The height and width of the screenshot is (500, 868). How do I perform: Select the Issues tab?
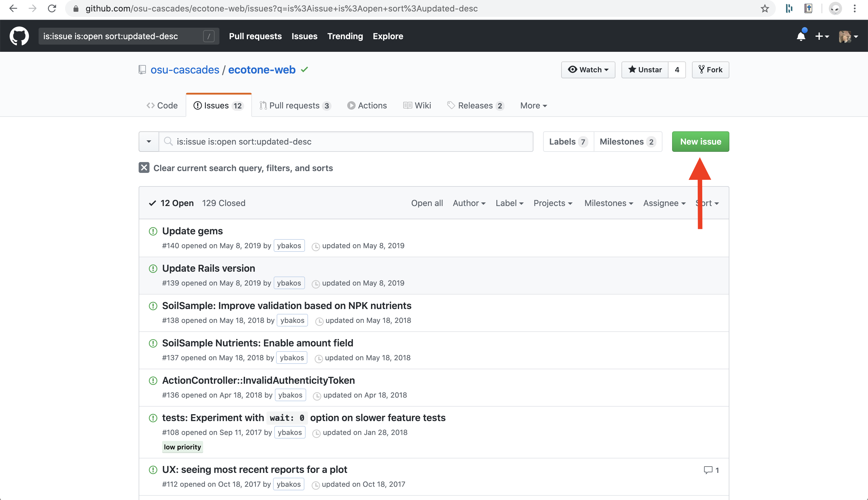[x=219, y=105]
